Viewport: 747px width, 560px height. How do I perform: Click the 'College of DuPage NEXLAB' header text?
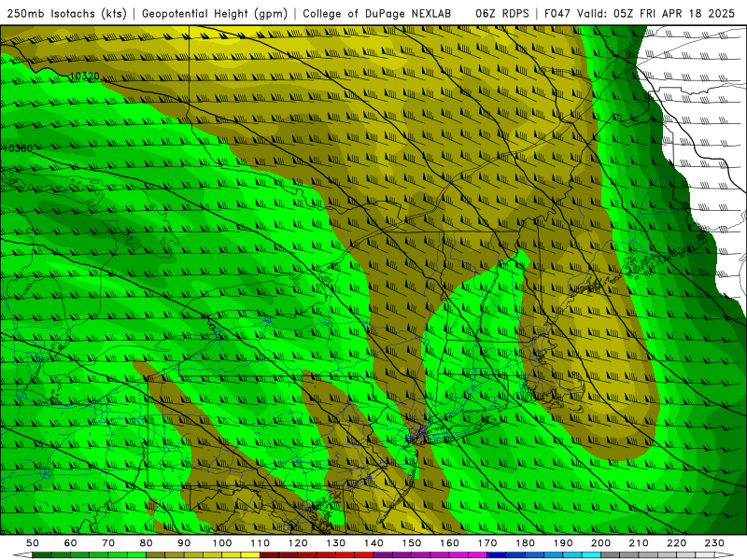pos(377,13)
